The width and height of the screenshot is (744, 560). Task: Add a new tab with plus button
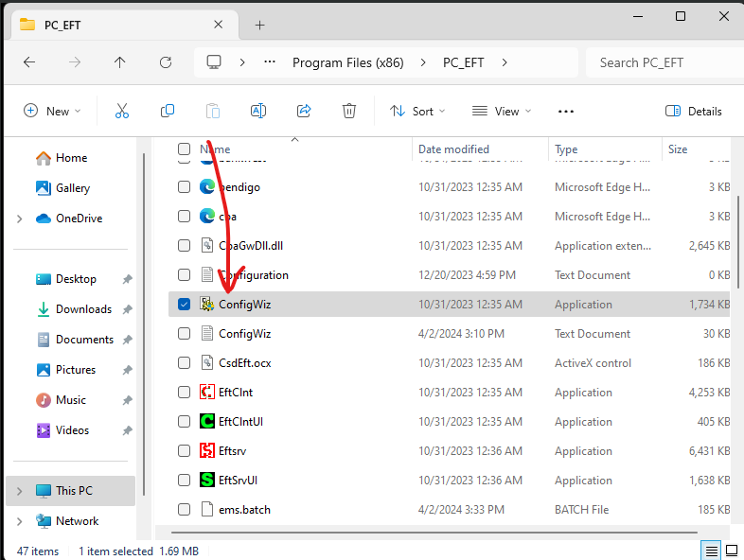[x=259, y=25]
